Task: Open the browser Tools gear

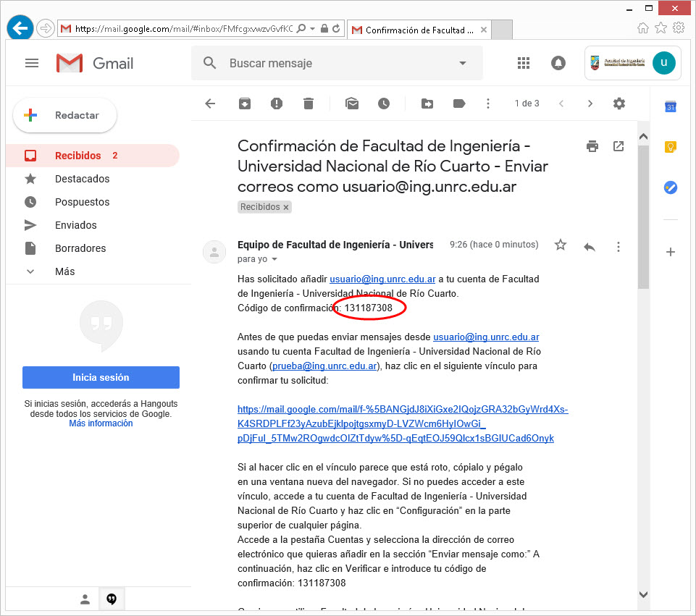Action: pyautogui.click(x=679, y=28)
